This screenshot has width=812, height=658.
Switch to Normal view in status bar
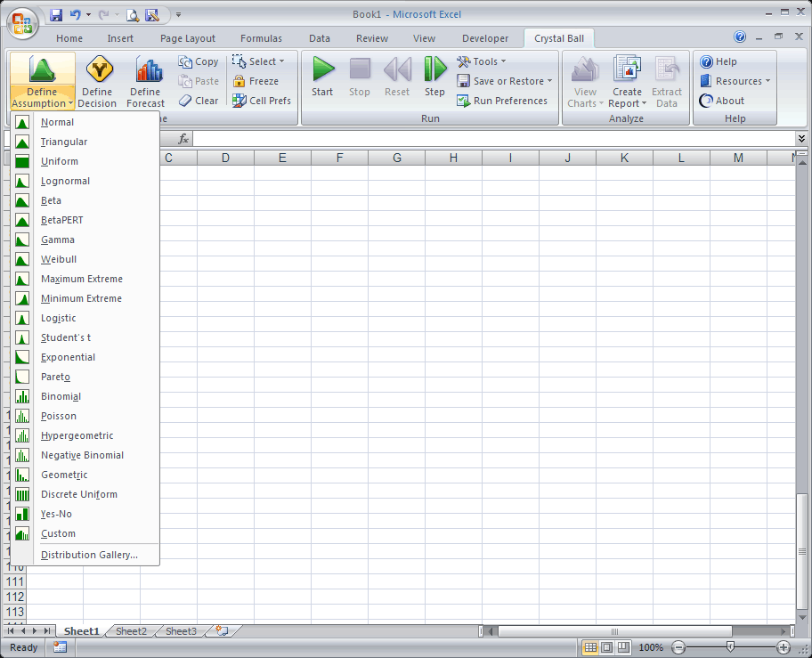[589, 647]
